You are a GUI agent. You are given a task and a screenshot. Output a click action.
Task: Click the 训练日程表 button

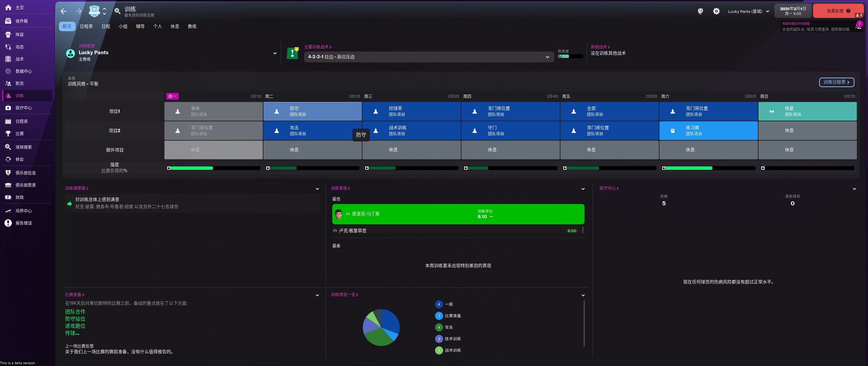[x=836, y=82]
